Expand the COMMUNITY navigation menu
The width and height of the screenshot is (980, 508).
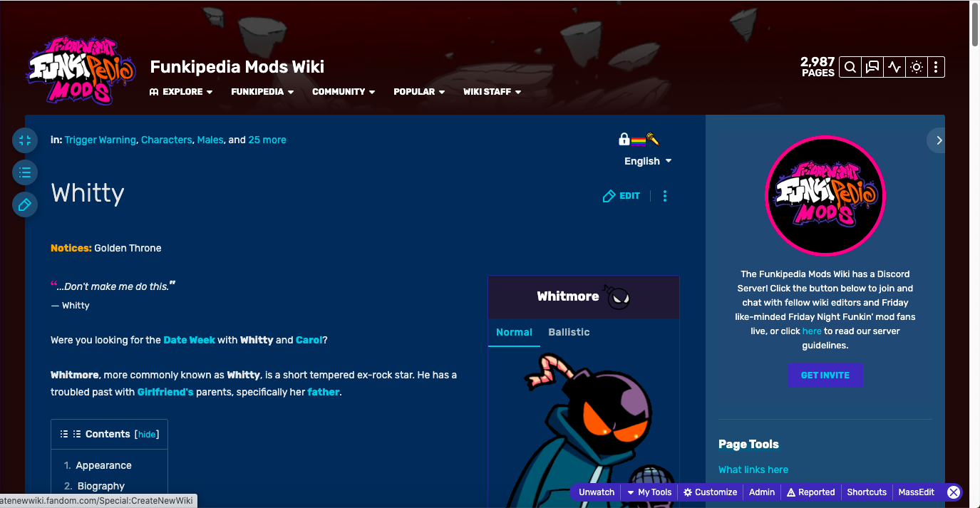point(344,92)
